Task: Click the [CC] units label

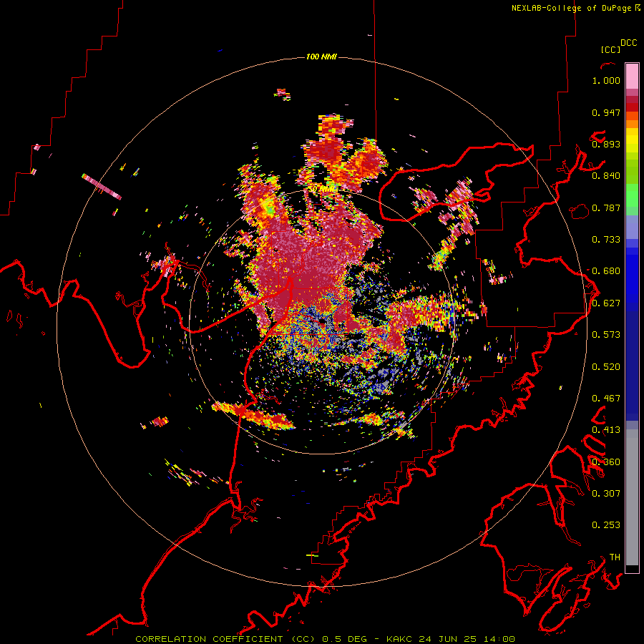Action: pos(610,49)
